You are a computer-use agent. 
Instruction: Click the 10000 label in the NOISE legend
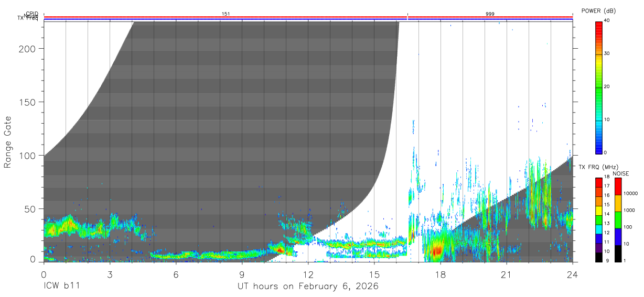(x=630, y=194)
